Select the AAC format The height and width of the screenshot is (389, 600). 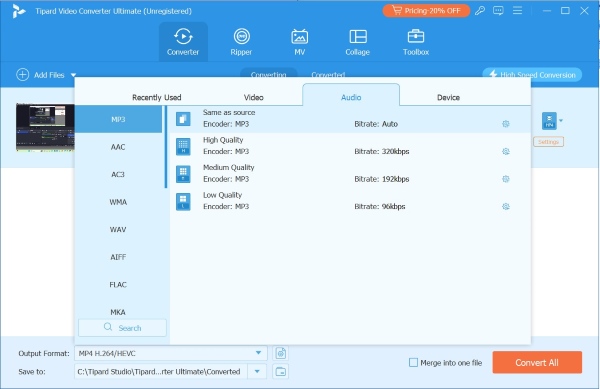[x=118, y=147]
